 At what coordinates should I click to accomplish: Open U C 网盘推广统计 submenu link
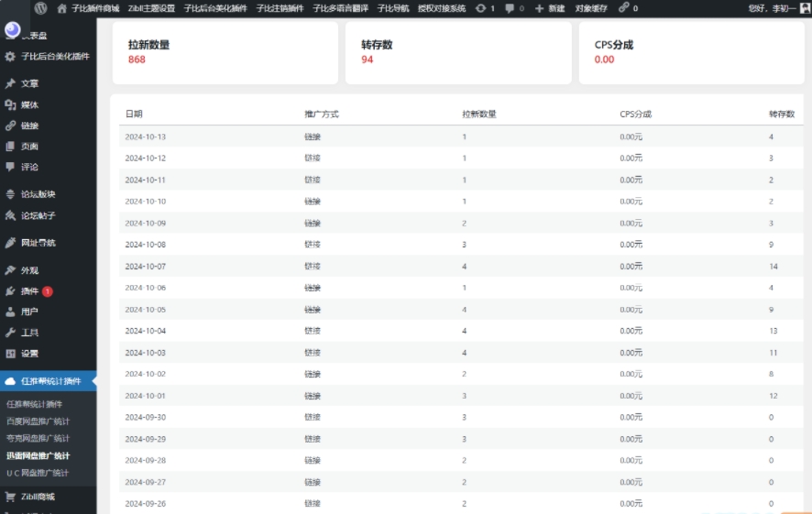(38, 473)
